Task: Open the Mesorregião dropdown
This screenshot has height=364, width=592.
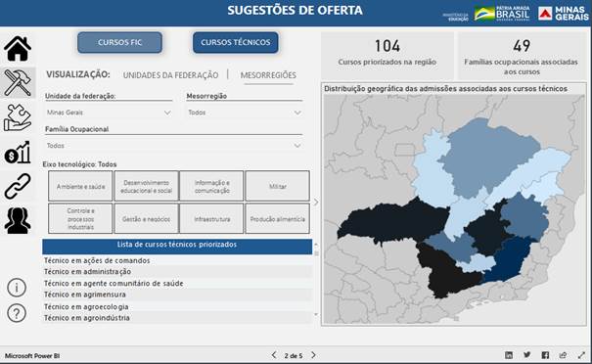Action: tap(245, 113)
